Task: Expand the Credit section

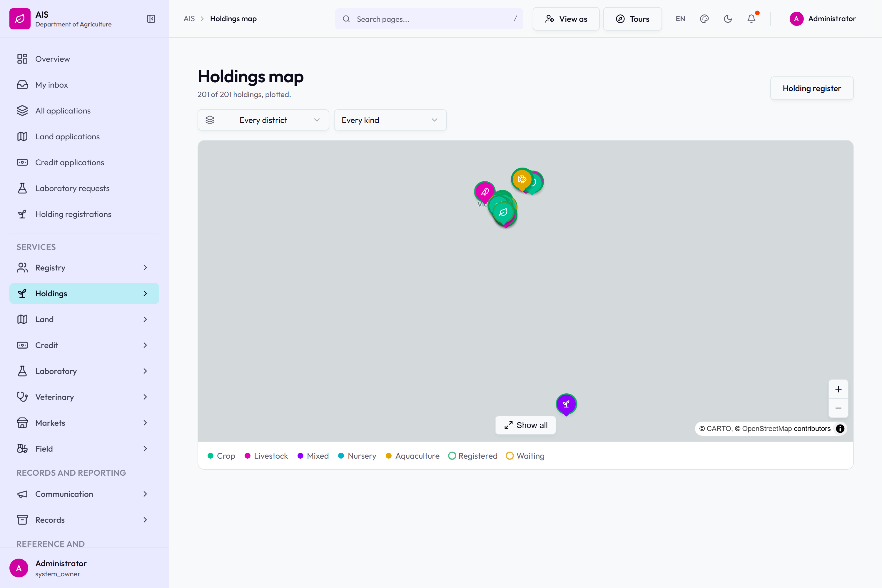Action: point(84,345)
